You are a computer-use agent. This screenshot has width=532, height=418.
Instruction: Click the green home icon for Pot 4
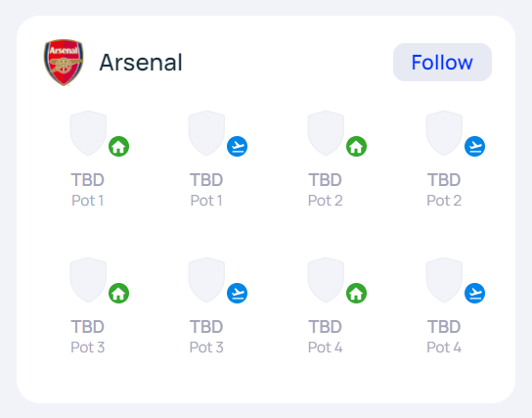click(356, 293)
